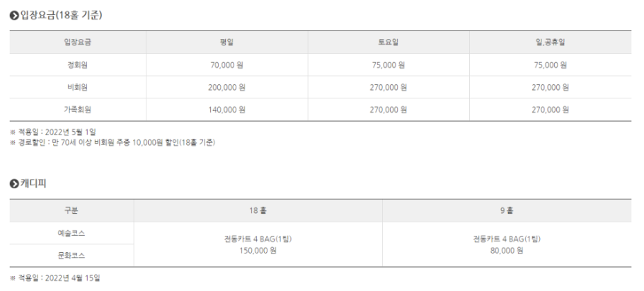The height and width of the screenshot is (291, 644).
Task: Click the 정회원 row label
Action: click(78, 65)
